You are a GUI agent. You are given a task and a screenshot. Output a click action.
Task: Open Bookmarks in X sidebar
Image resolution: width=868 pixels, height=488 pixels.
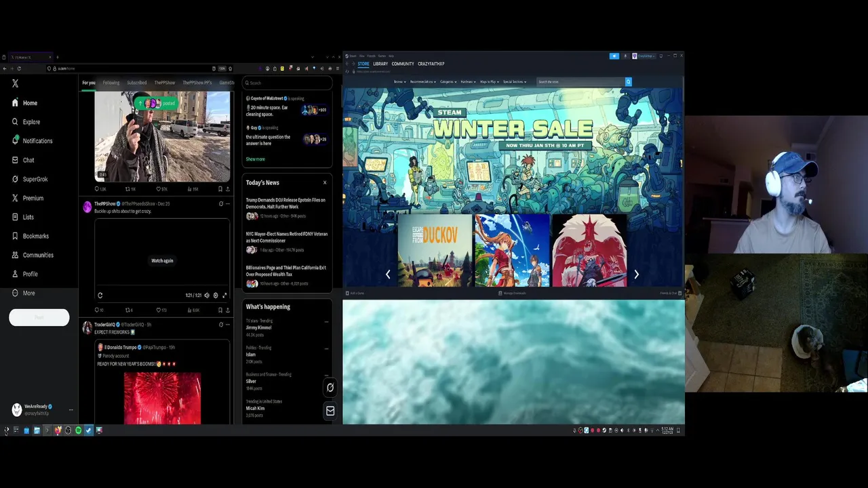tap(31, 236)
